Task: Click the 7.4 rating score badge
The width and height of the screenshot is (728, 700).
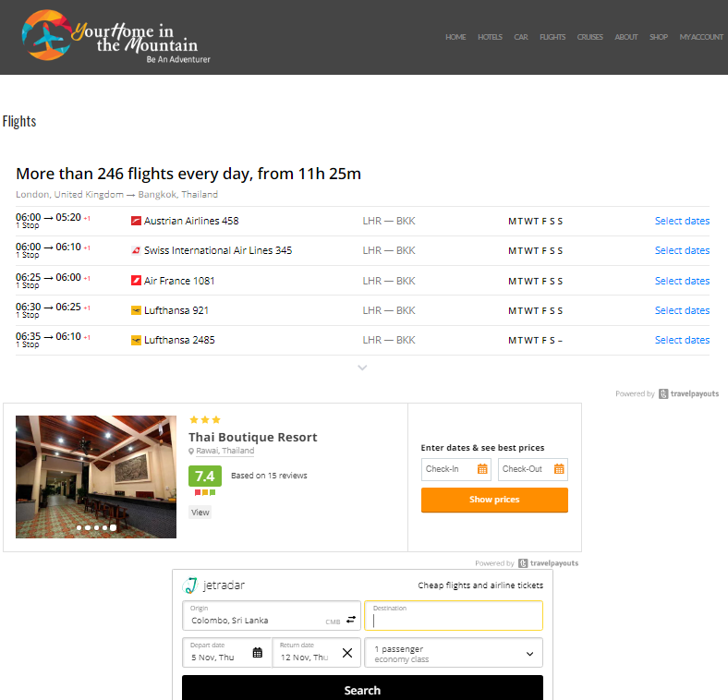Action: (205, 477)
